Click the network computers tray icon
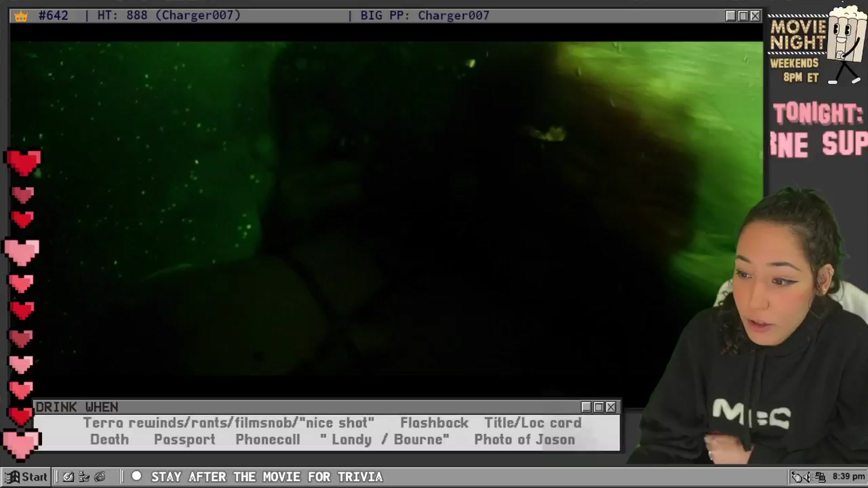 pos(821,477)
